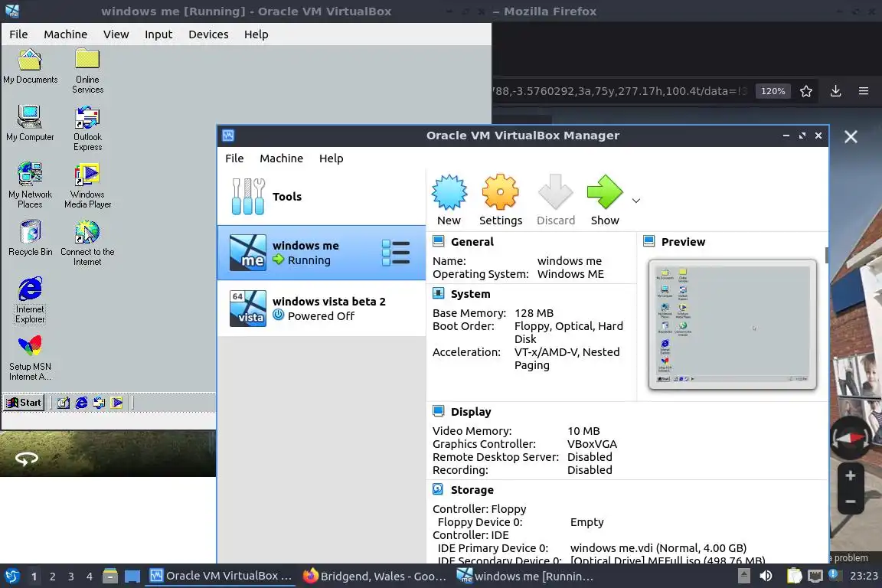Click Media Player quick launch icon
Image resolution: width=882 pixels, height=588 pixels.
(117, 403)
